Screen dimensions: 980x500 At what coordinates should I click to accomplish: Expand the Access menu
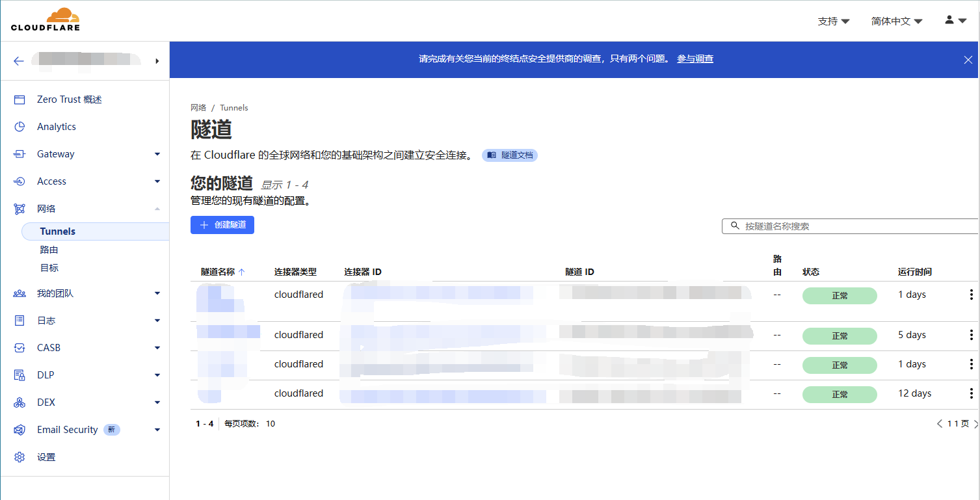(x=157, y=181)
